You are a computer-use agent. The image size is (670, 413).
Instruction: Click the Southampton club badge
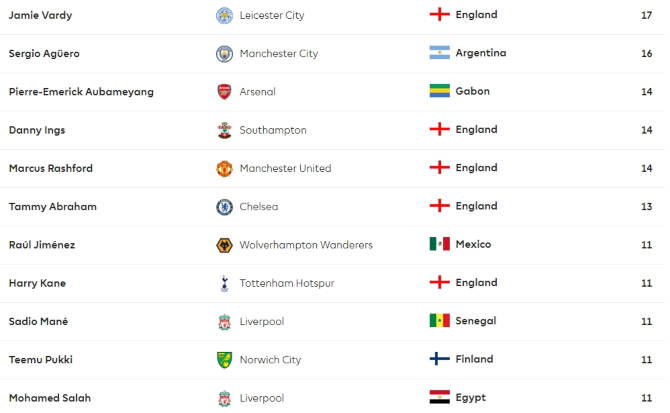tap(224, 130)
